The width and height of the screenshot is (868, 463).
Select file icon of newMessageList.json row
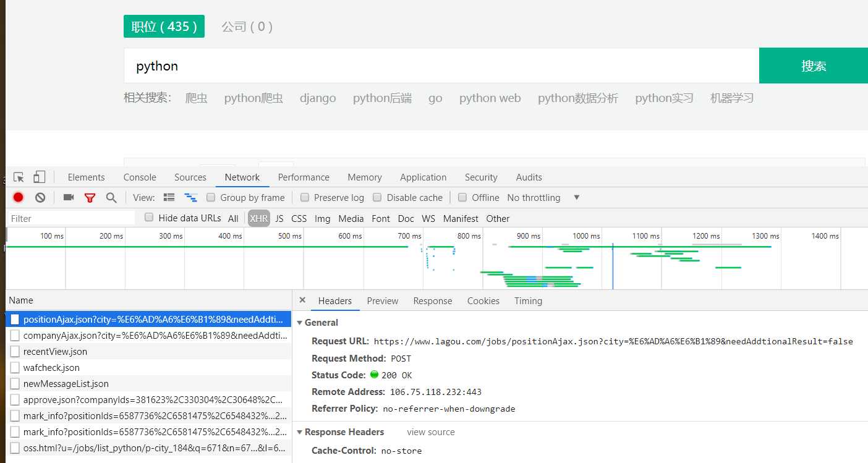tap(15, 383)
